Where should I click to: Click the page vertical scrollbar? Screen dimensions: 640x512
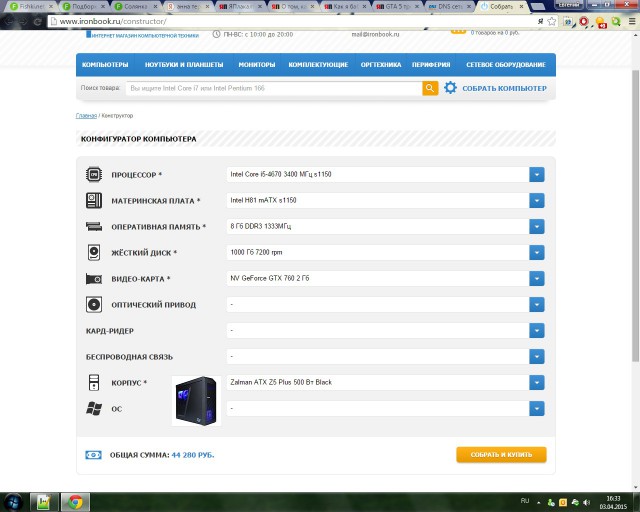635,215
